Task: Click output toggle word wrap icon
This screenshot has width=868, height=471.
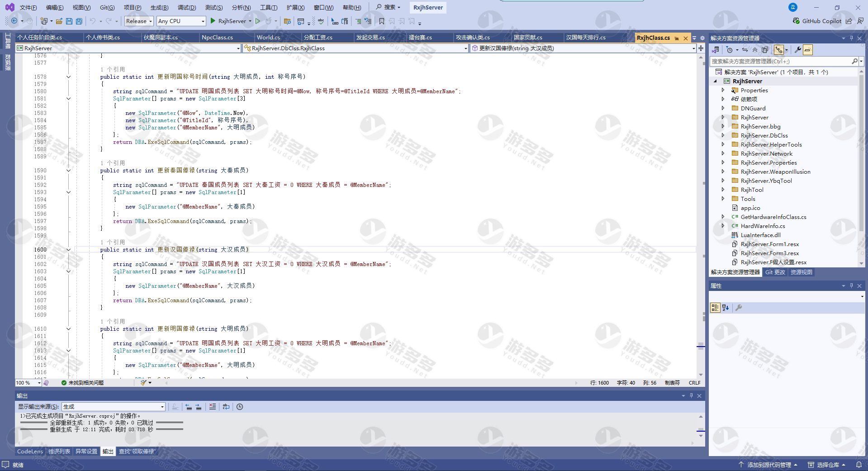Action: (x=226, y=407)
